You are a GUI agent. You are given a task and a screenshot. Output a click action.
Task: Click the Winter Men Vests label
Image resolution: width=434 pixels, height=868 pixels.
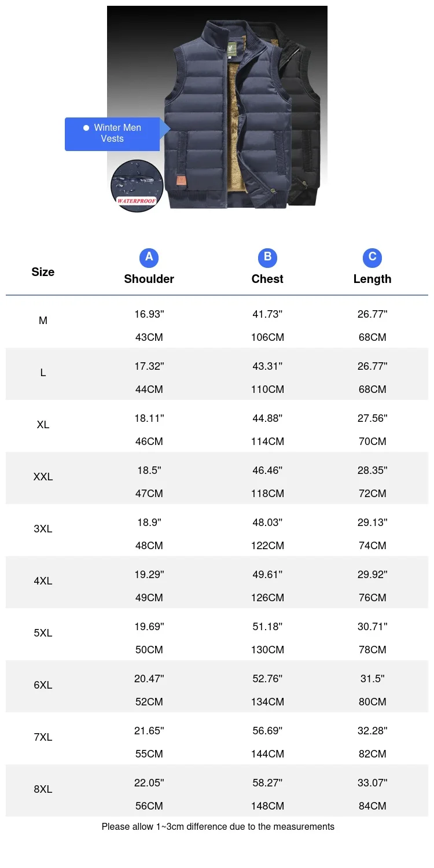point(113,134)
